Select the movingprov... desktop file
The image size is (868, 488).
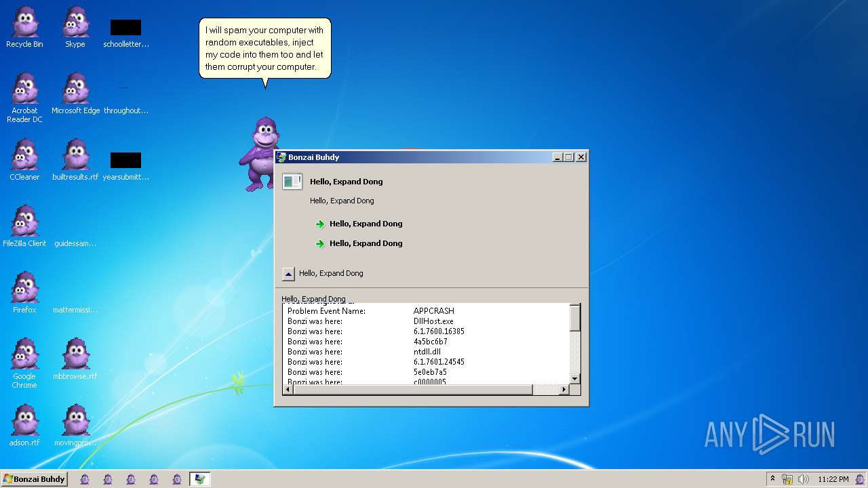tap(75, 426)
